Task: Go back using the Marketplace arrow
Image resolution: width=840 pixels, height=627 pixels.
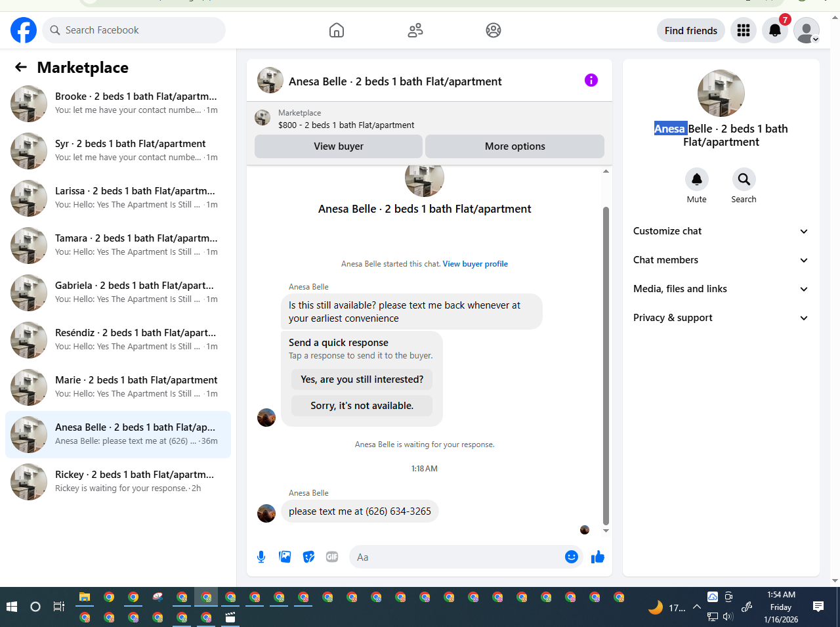Action: tap(21, 67)
